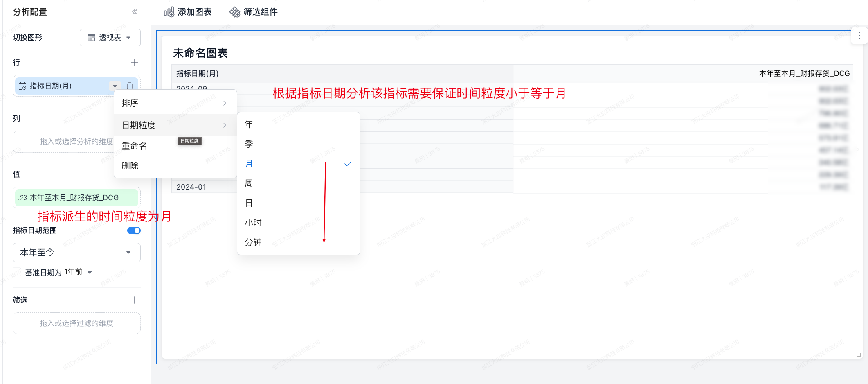Viewport: 868px width, 384px height.
Task: Click the plus icon next to 行
Action: [135, 63]
